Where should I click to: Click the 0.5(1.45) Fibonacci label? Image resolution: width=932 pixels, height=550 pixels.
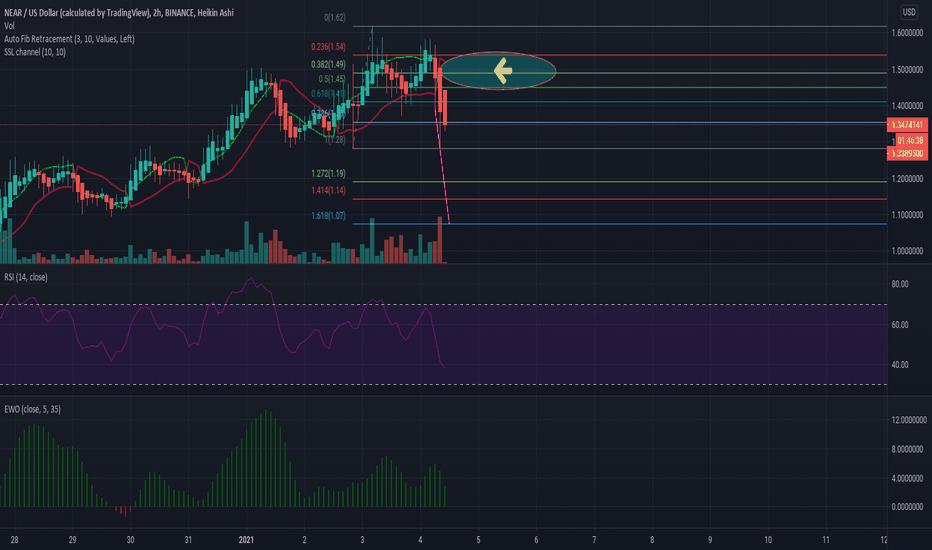[332, 78]
